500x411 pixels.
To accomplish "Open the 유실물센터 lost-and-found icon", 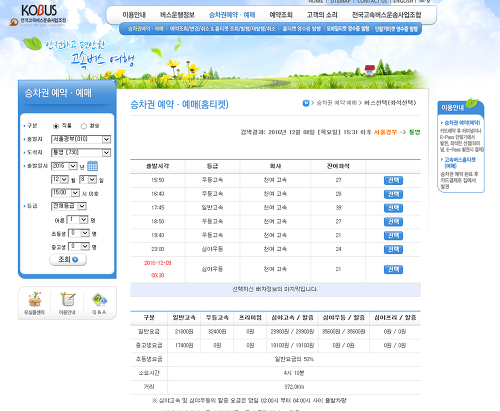I will (35, 303).
